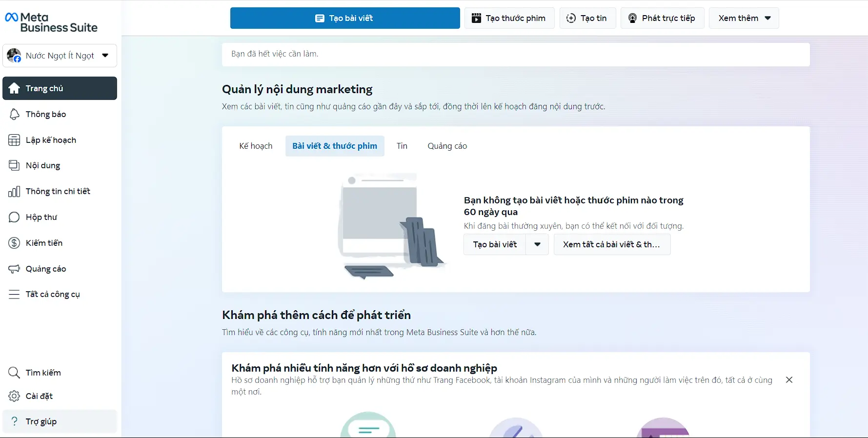This screenshot has width=868, height=438.
Task: Click the Thông tin chi tiết bar chart icon
Action: [14, 191]
